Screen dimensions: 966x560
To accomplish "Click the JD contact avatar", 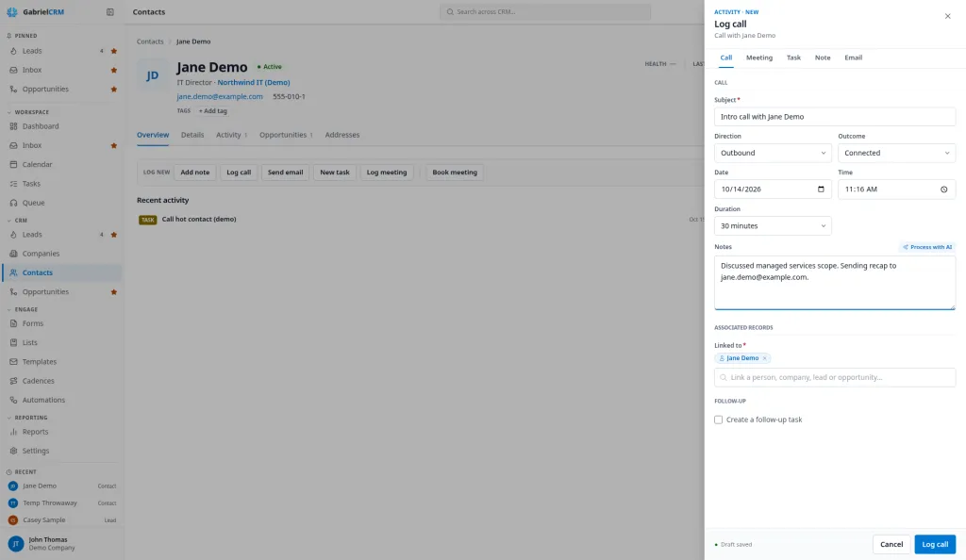I will (152, 75).
